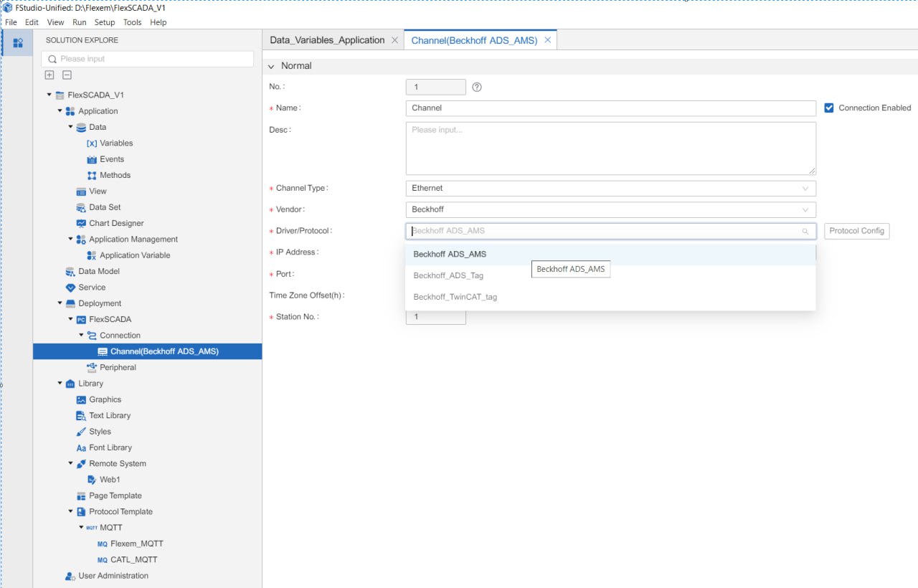Close the Channel(Beckhoff ADS_AMS) tab

click(x=548, y=40)
